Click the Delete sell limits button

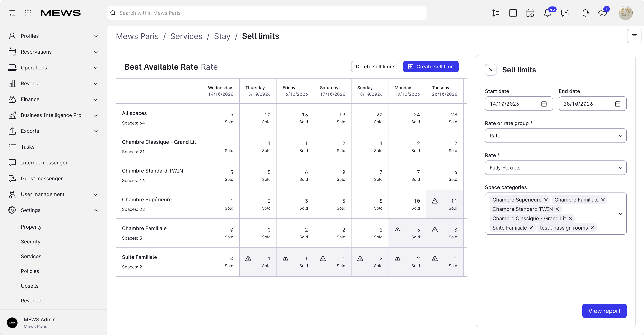tap(375, 67)
